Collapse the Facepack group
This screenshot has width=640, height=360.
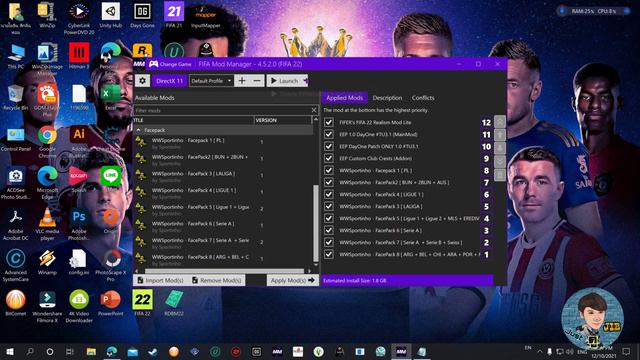138,130
